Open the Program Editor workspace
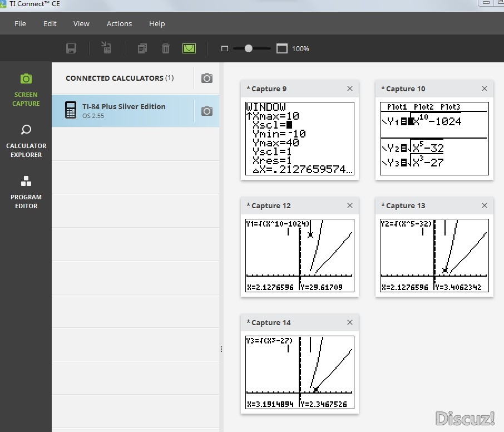 point(26,193)
